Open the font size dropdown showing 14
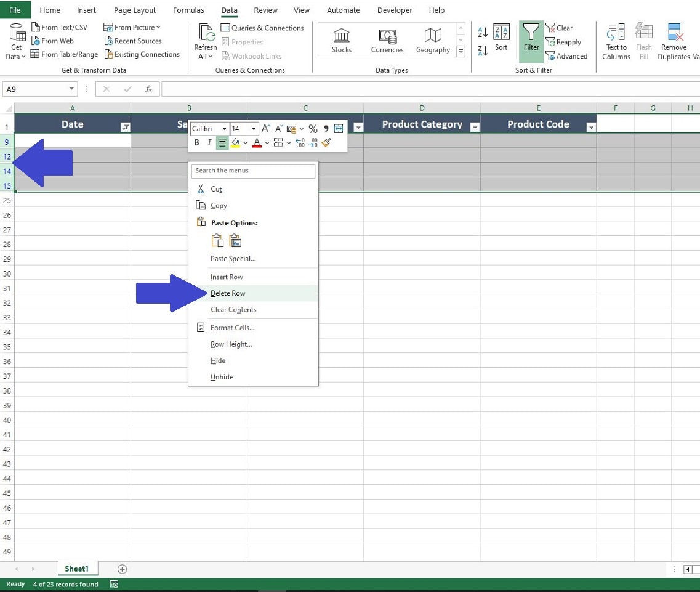 (252, 129)
